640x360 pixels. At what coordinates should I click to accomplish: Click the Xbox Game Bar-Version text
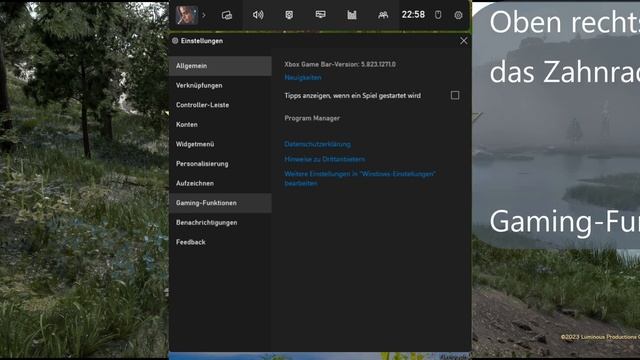[x=340, y=64]
